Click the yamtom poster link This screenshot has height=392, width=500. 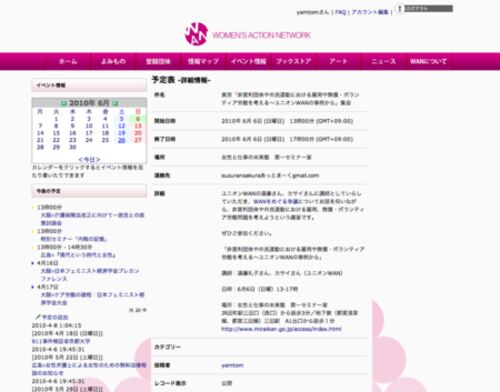click(232, 365)
